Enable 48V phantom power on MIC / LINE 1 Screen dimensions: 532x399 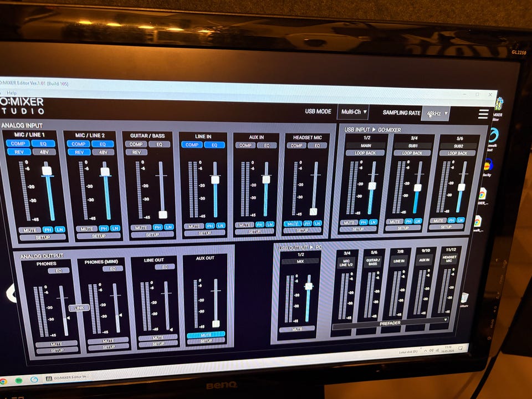(x=44, y=152)
